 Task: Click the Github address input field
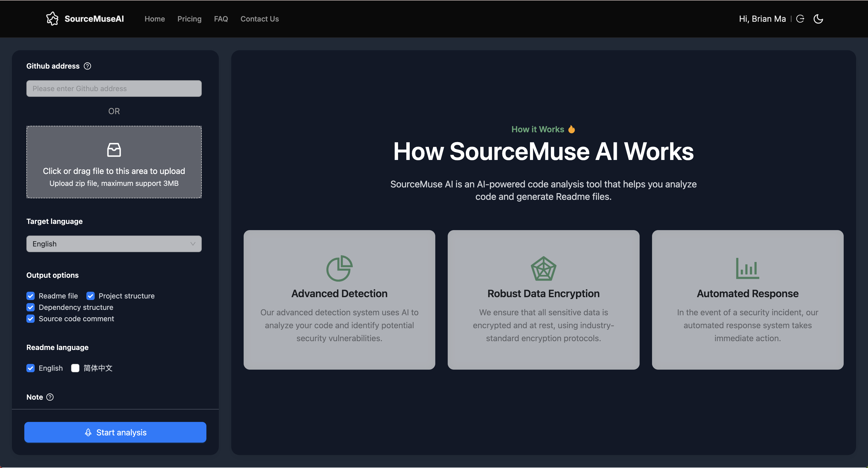coord(114,88)
